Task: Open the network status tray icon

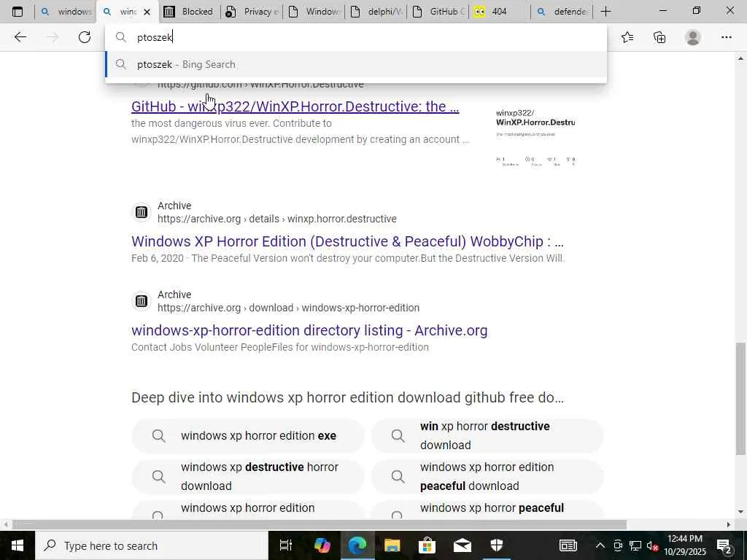Action: (x=635, y=545)
